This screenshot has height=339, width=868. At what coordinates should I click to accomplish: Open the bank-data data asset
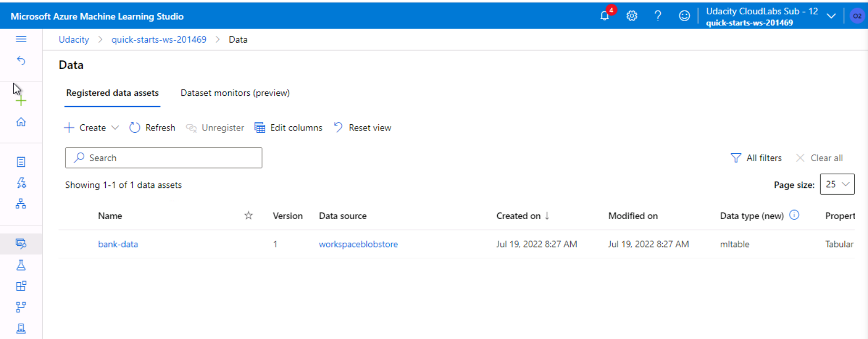[118, 244]
